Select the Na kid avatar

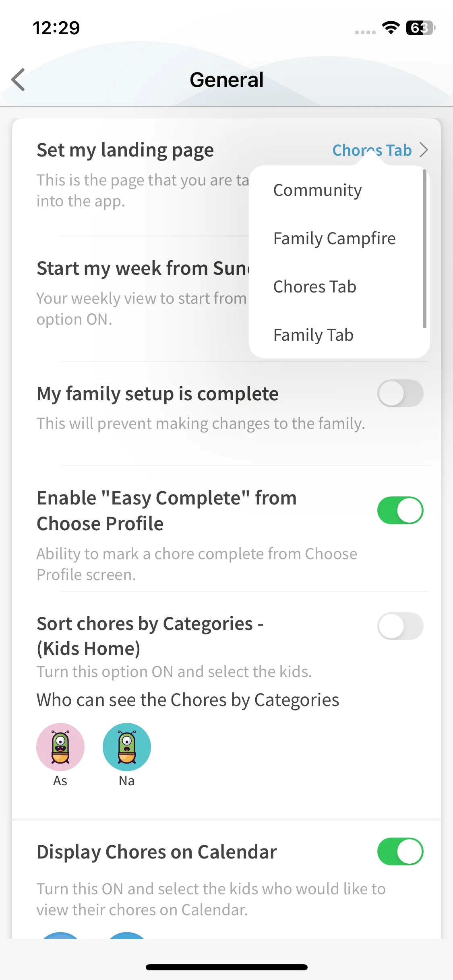(x=127, y=747)
